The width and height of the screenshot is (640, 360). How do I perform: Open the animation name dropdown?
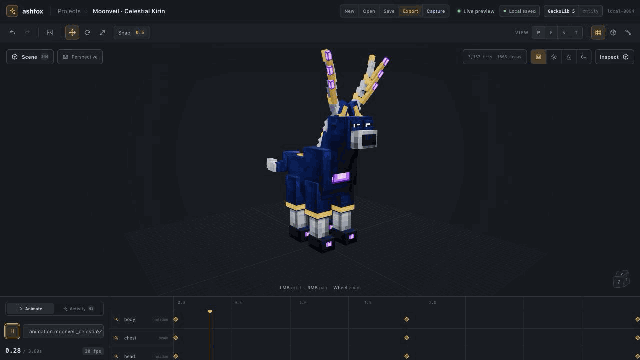(x=64, y=331)
